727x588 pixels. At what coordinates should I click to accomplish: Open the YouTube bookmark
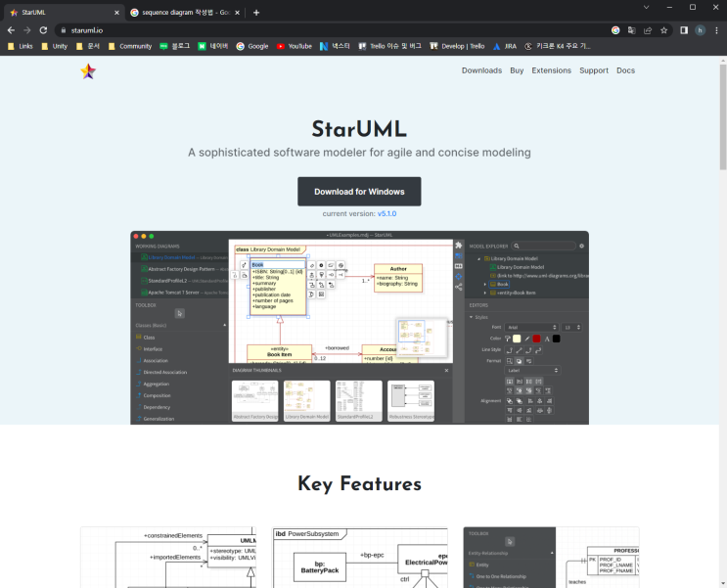click(x=295, y=46)
